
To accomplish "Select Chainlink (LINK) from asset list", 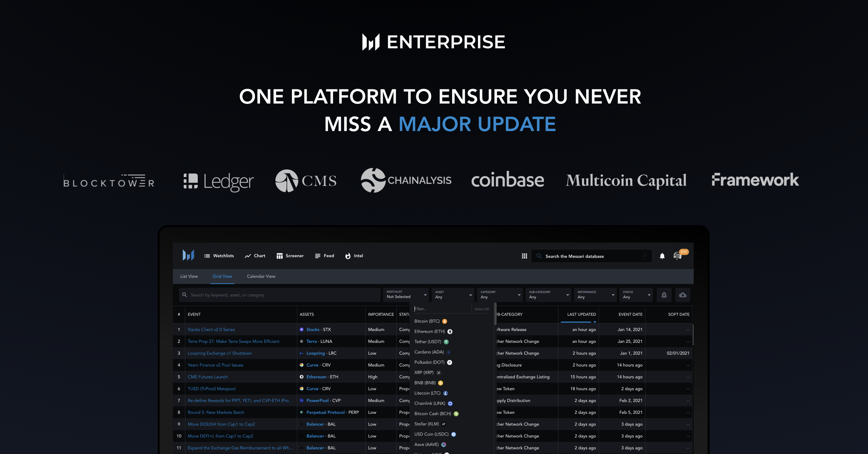I will point(433,403).
